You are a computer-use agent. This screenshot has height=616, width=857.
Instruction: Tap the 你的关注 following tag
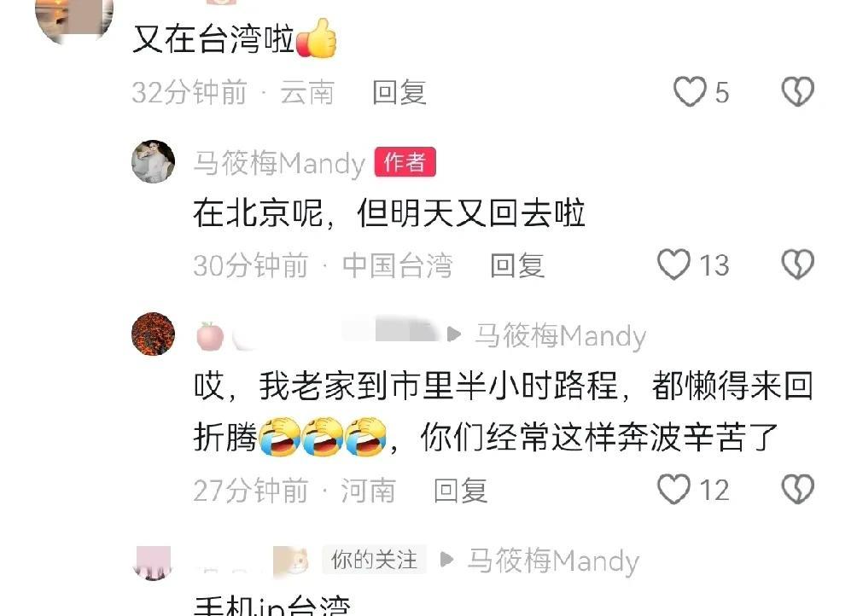[x=374, y=561]
